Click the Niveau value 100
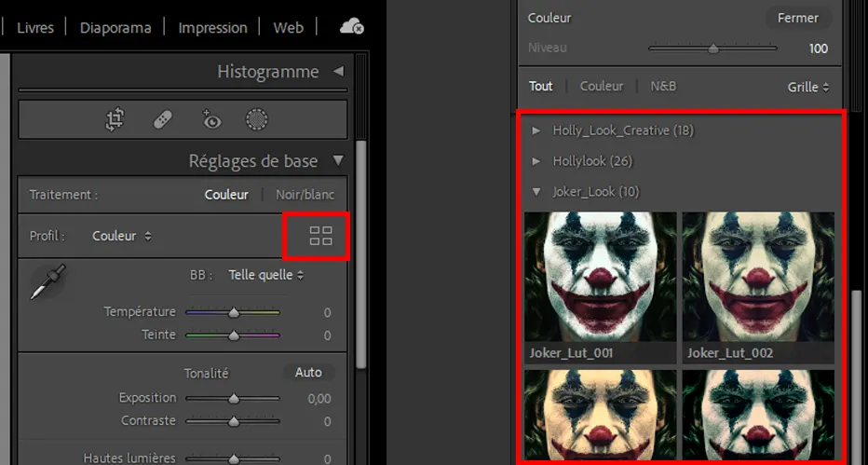 tap(819, 48)
